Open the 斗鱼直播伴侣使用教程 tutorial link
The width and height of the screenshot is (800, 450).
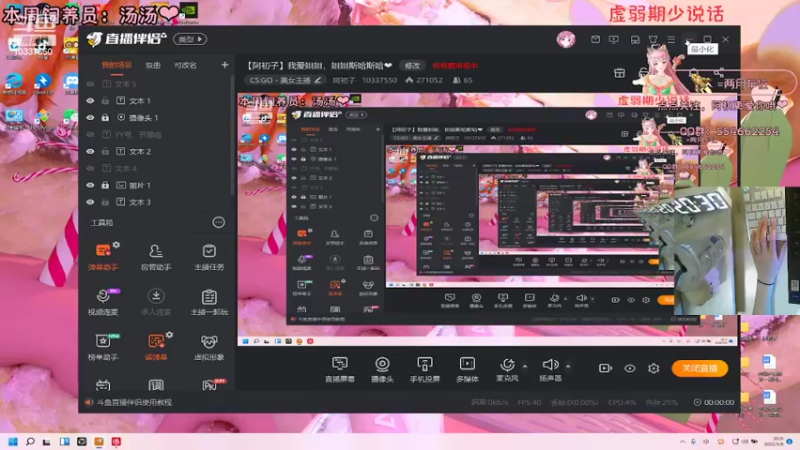(x=134, y=403)
